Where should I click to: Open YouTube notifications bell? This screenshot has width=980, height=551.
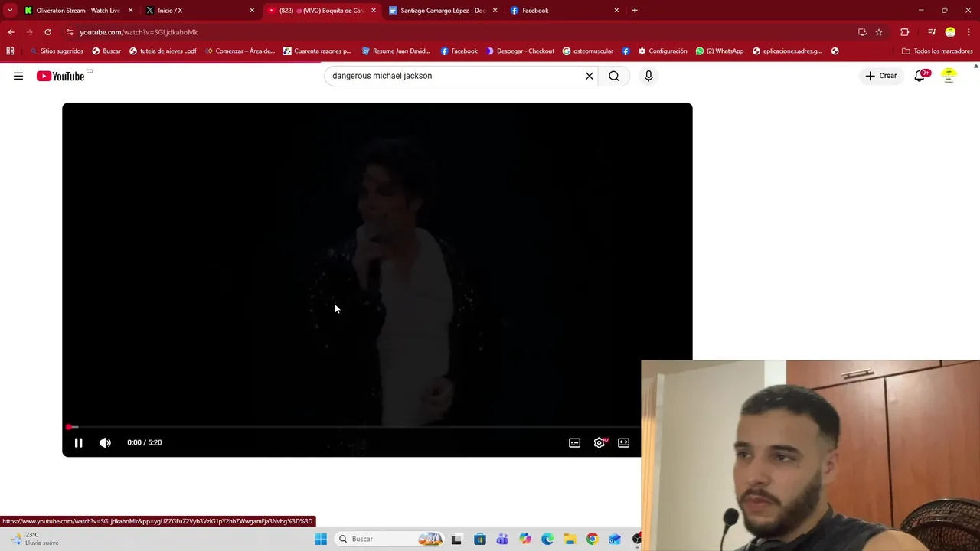pyautogui.click(x=920, y=76)
